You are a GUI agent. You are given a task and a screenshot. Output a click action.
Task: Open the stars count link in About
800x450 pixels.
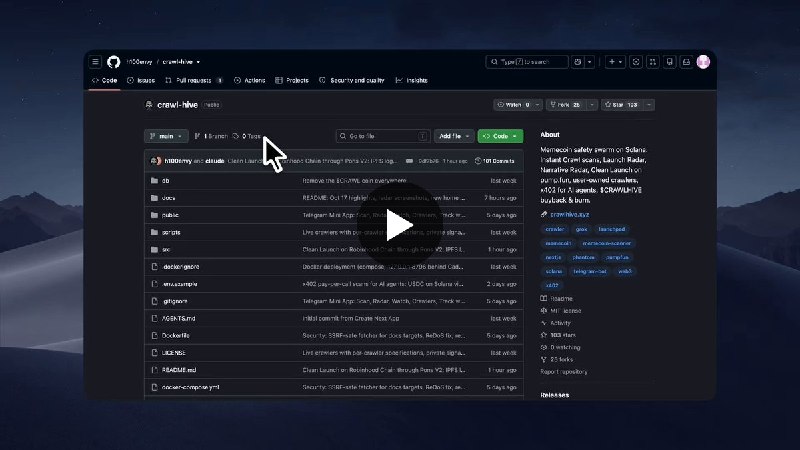click(558, 335)
